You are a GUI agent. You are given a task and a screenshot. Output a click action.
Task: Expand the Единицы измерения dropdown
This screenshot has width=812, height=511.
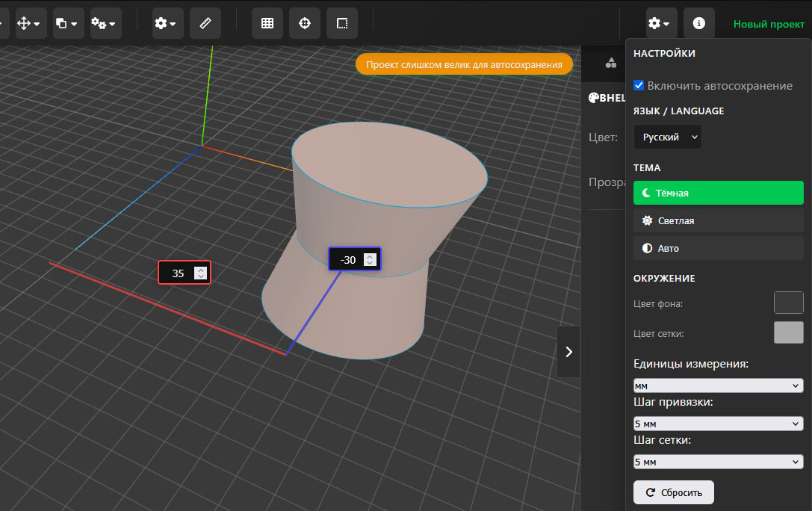point(718,385)
